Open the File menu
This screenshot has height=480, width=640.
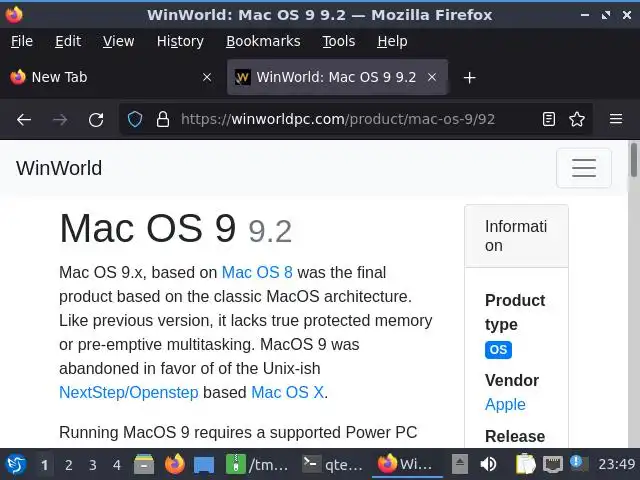coord(22,41)
